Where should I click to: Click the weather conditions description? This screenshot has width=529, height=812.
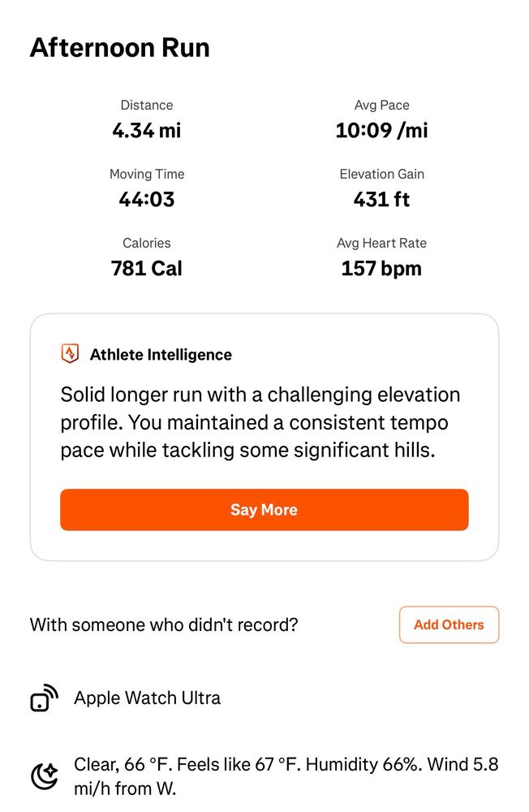tap(286, 775)
